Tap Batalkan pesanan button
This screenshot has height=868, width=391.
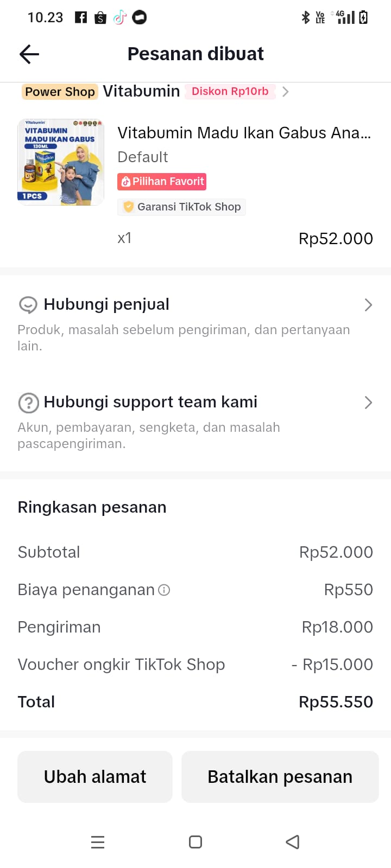click(280, 777)
